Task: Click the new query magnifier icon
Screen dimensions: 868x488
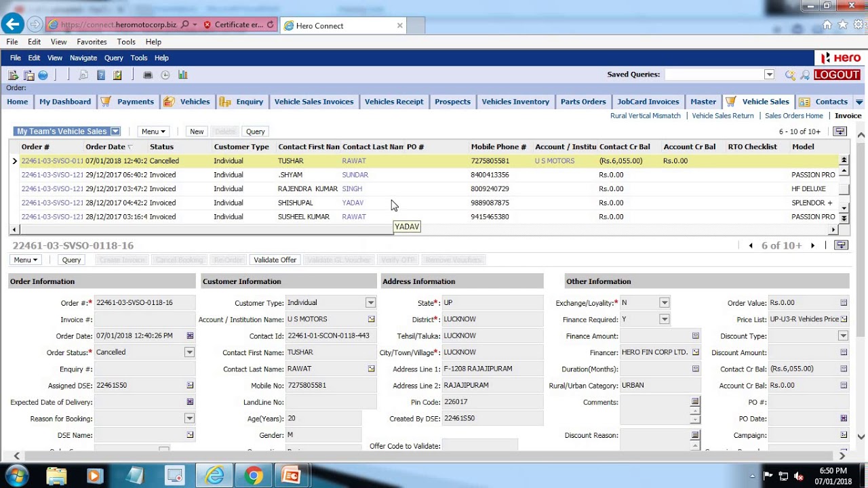Action: tap(790, 75)
